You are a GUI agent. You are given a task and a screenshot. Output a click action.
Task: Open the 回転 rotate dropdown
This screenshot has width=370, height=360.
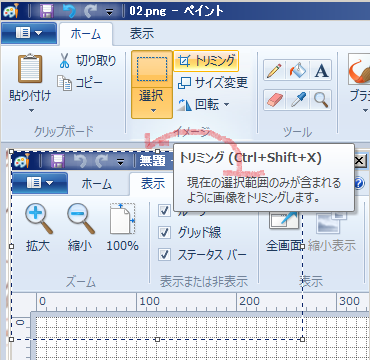[x=203, y=105]
